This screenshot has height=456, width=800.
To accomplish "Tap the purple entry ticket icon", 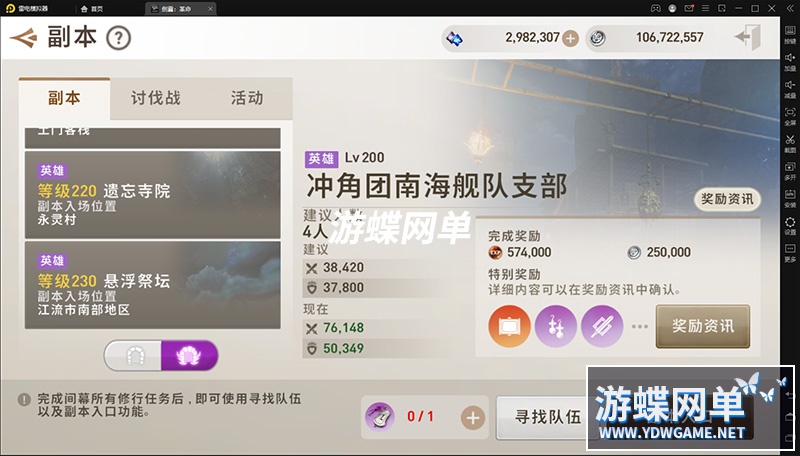I will [380, 417].
